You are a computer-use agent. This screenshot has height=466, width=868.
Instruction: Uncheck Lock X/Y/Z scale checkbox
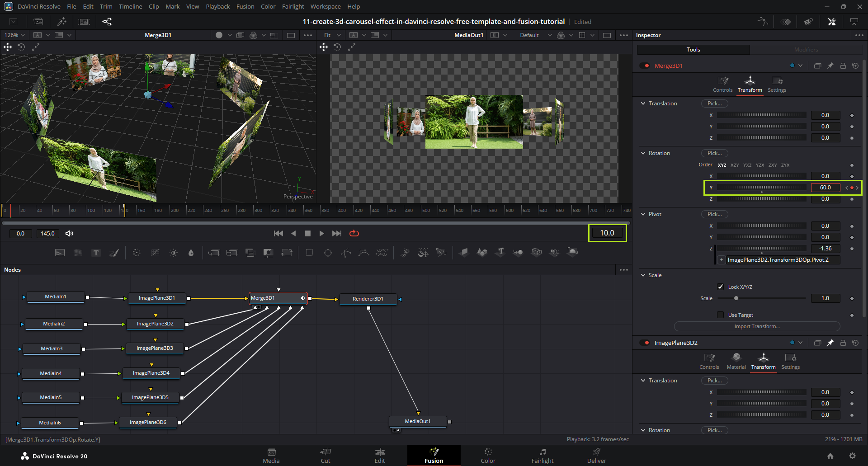721,287
